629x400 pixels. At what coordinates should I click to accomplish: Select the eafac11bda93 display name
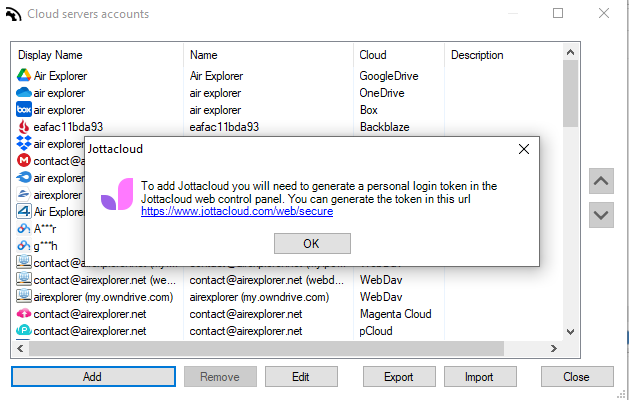click(x=68, y=127)
